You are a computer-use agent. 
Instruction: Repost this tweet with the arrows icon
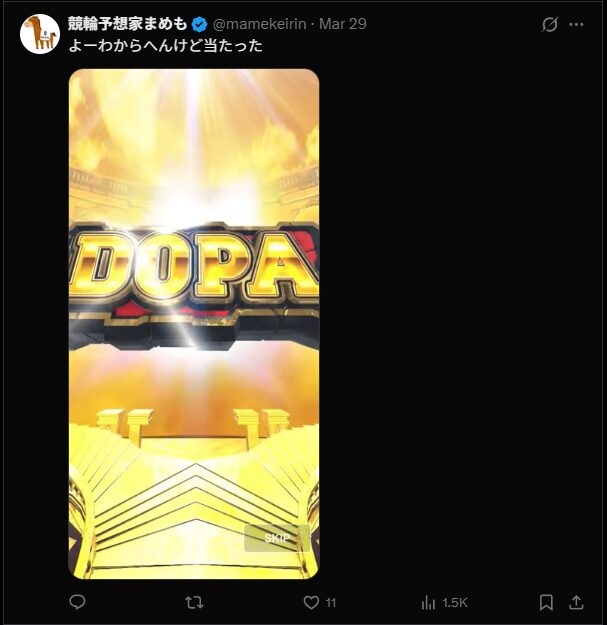click(x=194, y=602)
